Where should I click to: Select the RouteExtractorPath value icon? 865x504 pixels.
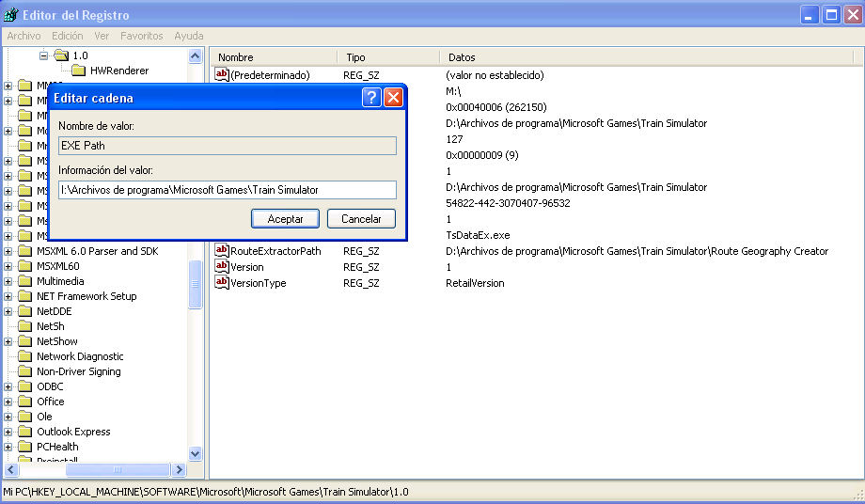click(x=222, y=251)
